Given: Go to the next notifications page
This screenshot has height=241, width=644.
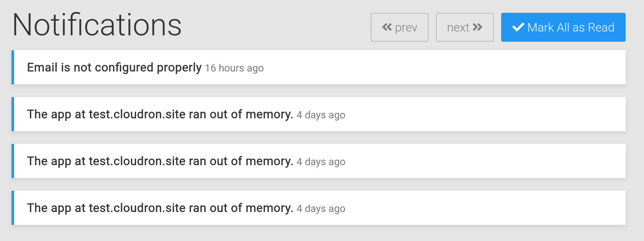Looking at the screenshot, I should pyautogui.click(x=464, y=27).
